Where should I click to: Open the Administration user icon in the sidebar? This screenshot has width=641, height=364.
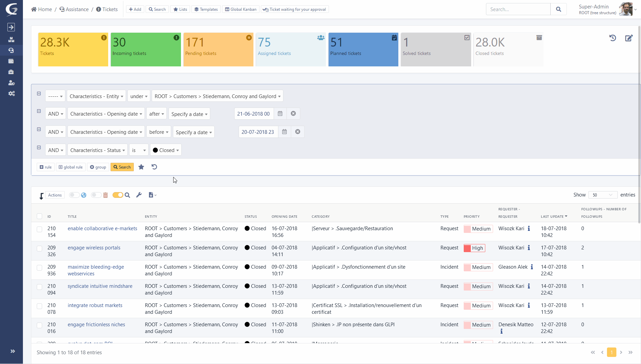(x=11, y=83)
